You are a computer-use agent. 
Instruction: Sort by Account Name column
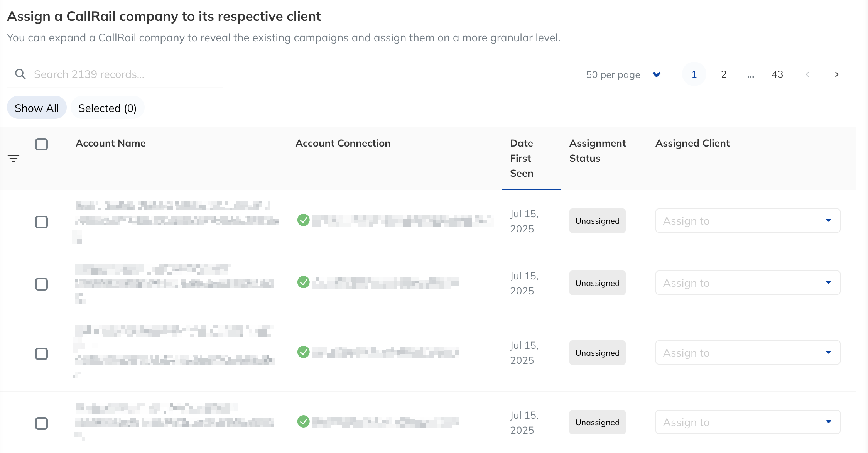point(111,143)
